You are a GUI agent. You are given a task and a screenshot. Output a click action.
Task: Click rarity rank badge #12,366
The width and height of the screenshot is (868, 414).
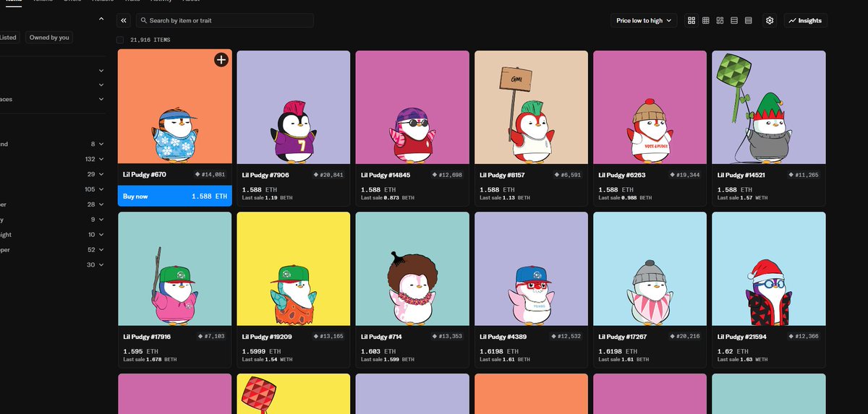(x=804, y=336)
